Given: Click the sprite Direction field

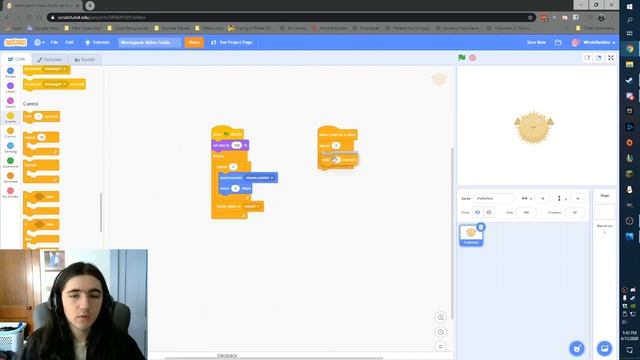Looking at the screenshot, I should tap(574, 212).
